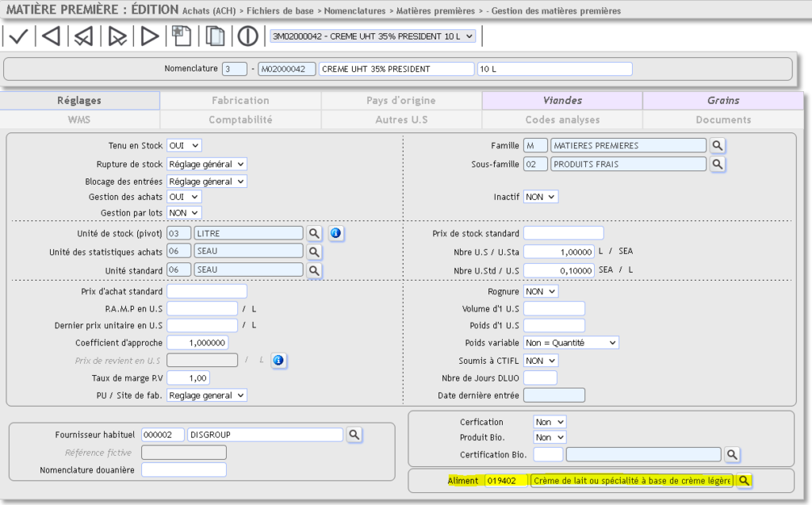Open record selector dropdown in toolbar
The height and width of the screenshot is (505, 812).
point(372,36)
